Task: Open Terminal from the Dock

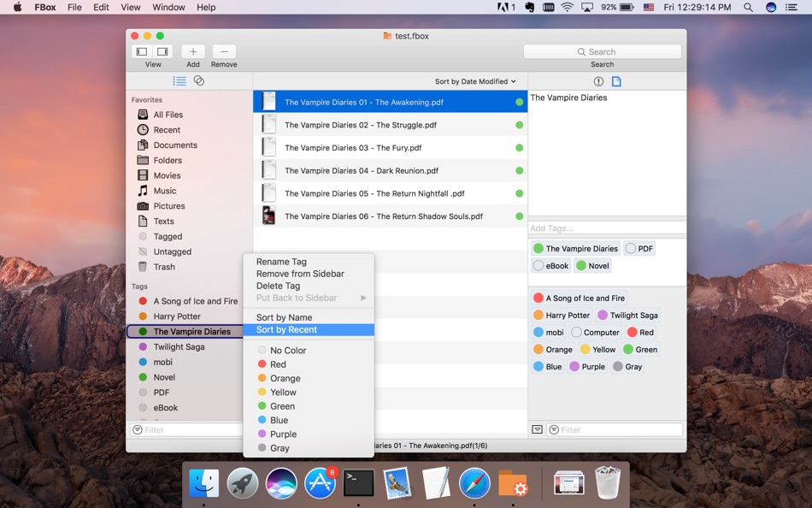Action: click(358, 483)
